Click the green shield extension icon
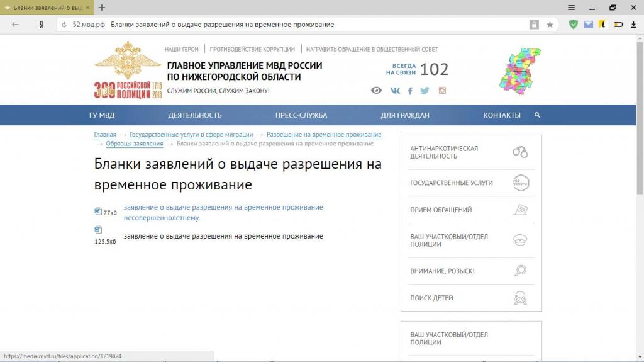This screenshot has height=362, width=644. coord(573,25)
